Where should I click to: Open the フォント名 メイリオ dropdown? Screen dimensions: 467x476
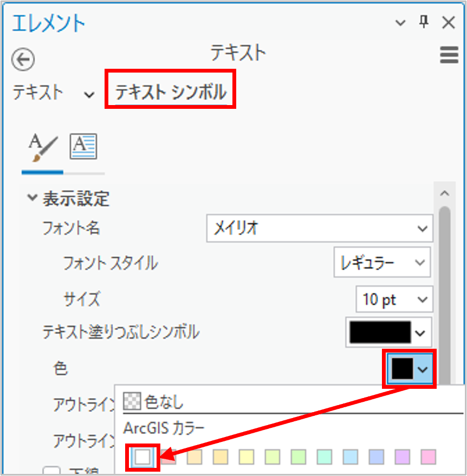click(319, 229)
